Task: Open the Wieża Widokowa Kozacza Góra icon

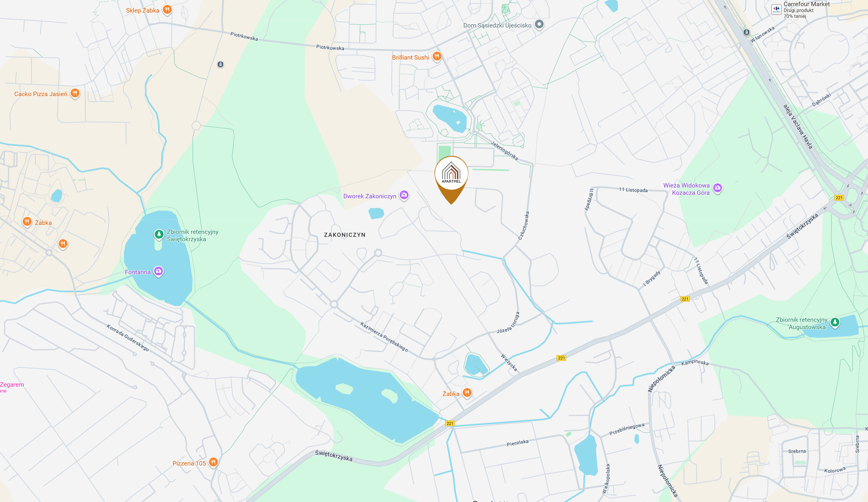Action: coord(717,188)
